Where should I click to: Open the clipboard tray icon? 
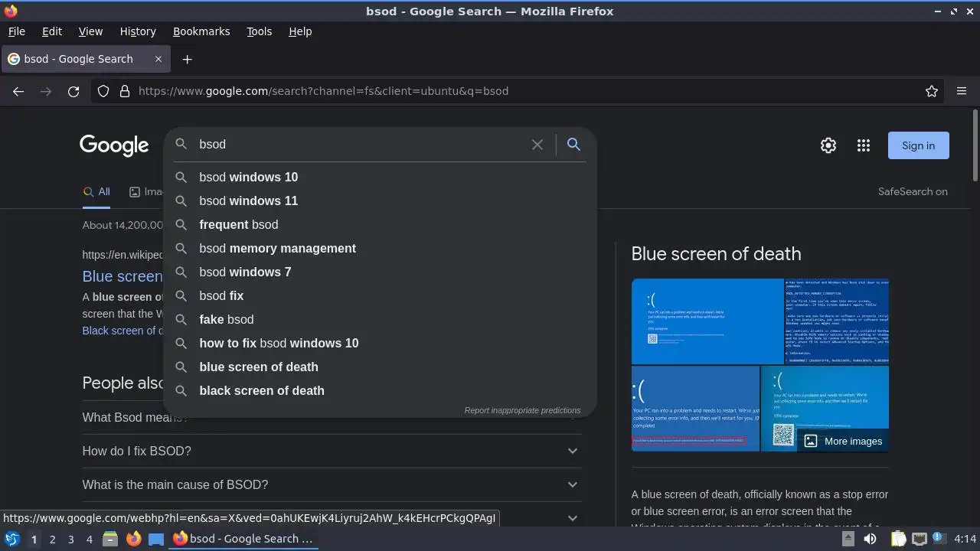click(x=898, y=539)
